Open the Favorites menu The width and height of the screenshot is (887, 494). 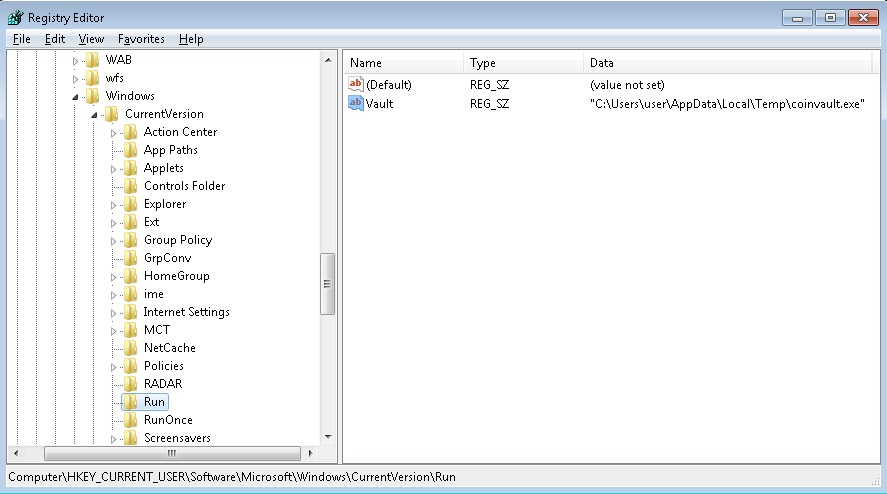(x=141, y=39)
